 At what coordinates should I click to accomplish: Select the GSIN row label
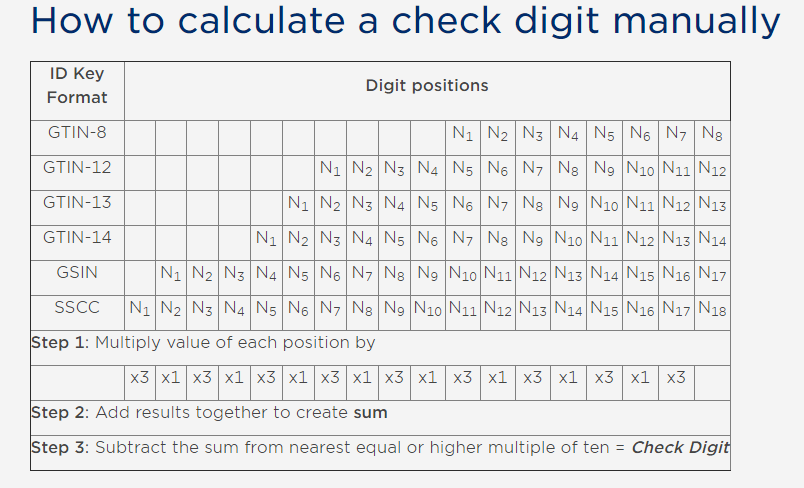pyautogui.click(x=77, y=272)
